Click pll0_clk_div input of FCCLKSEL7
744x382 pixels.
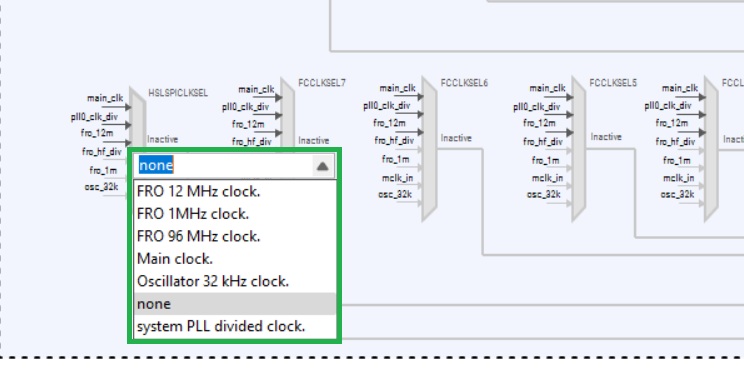click(245, 107)
